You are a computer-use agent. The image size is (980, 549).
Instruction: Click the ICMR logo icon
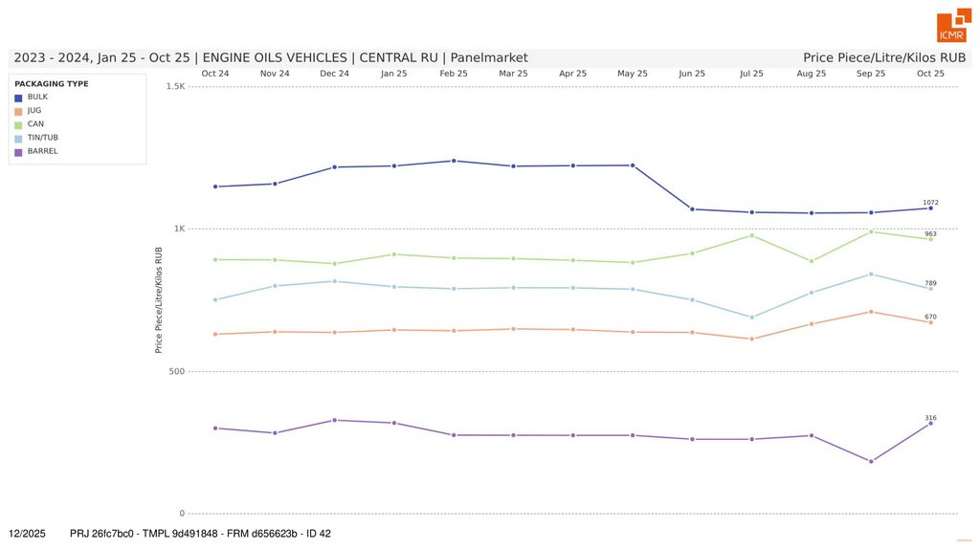tap(953, 27)
